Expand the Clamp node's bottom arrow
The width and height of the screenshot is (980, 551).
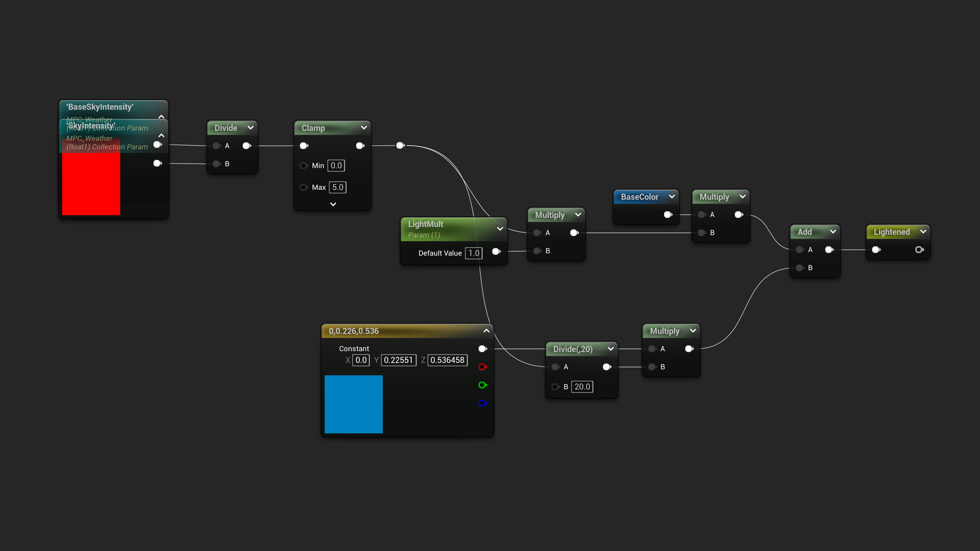(333, 204)
